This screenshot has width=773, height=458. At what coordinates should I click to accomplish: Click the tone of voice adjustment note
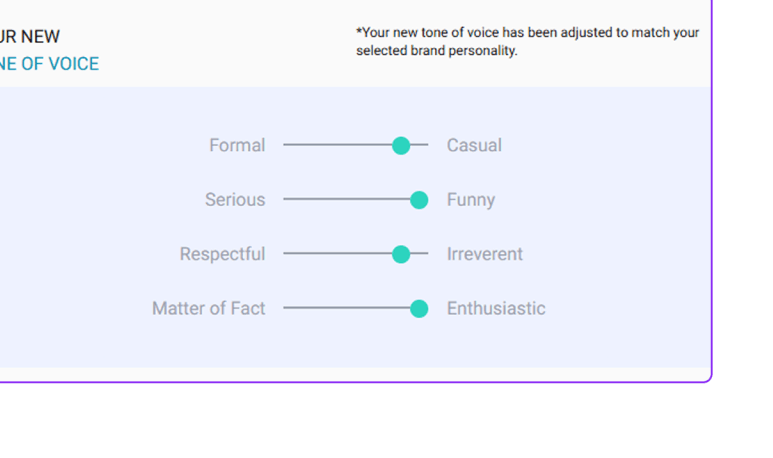click(527, 41)
